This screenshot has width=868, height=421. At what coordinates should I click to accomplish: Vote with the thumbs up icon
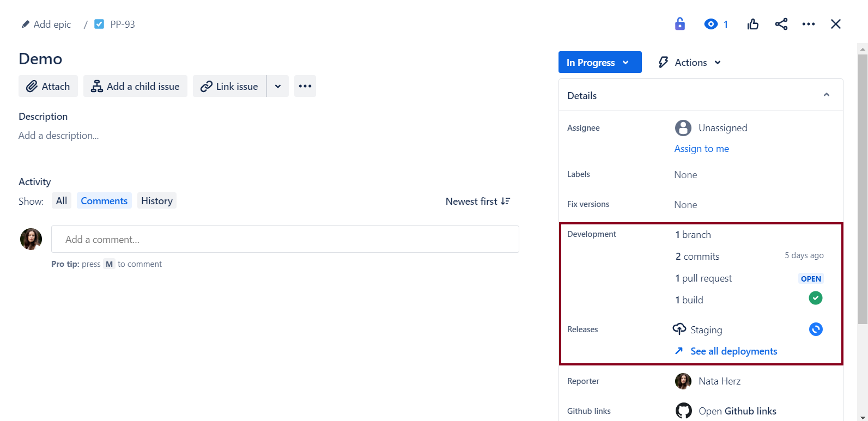tap(753, 24)
